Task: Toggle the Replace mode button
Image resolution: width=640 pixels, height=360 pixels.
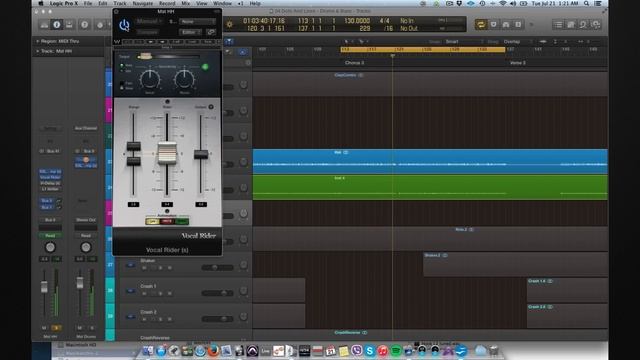Action: coord(493,24)
